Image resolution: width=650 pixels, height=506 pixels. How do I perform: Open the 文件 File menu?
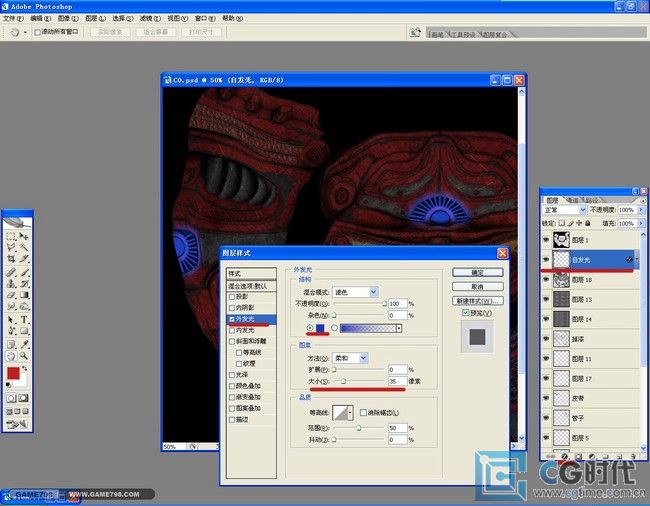pos(13,18)
